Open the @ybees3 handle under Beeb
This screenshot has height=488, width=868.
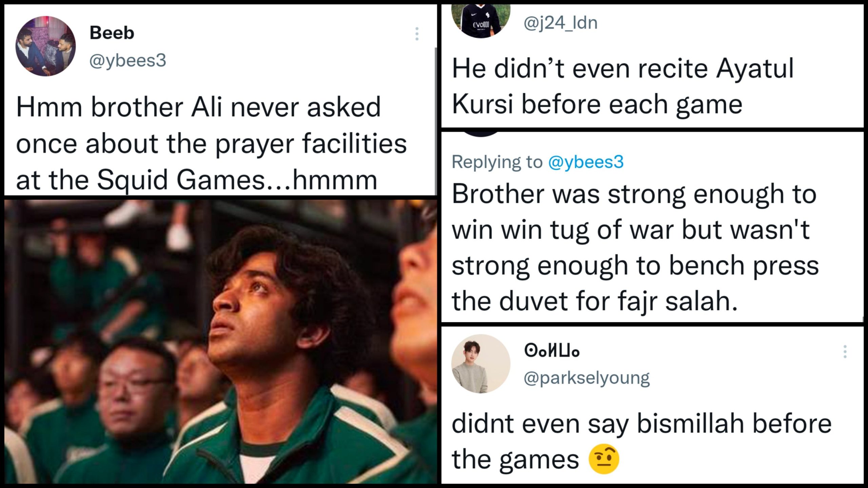coord(128,61)
